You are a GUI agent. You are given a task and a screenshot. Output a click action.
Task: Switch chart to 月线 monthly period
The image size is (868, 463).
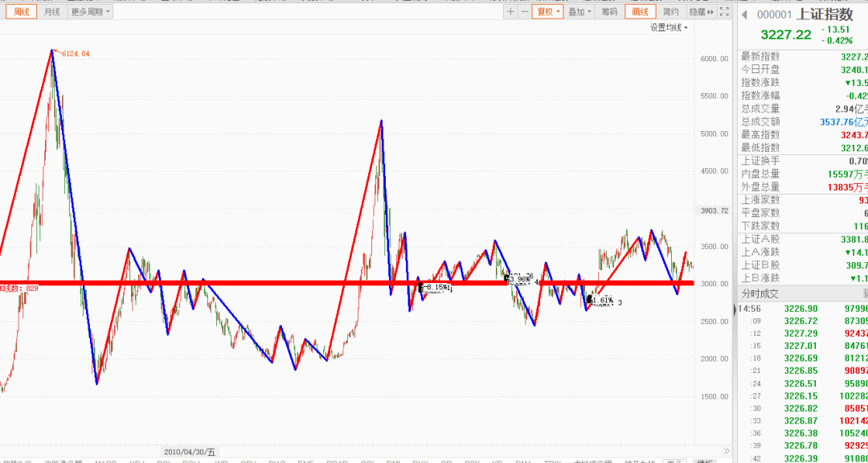[x=51, y=12]
